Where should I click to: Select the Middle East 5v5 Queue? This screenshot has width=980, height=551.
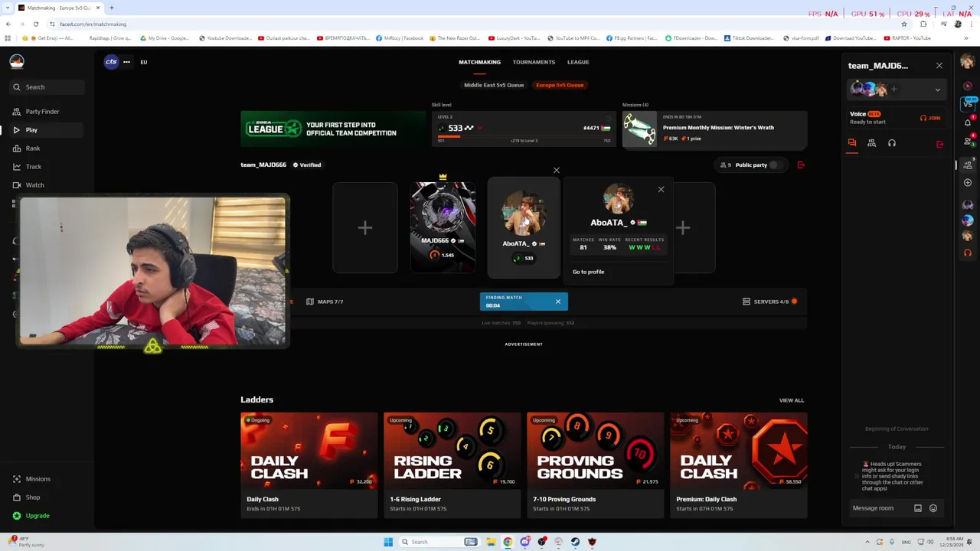click(494, 85)
